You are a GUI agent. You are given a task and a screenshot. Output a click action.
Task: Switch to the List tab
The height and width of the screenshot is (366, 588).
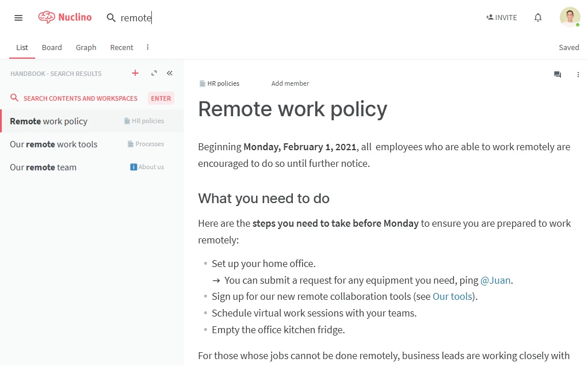[22, 47]
